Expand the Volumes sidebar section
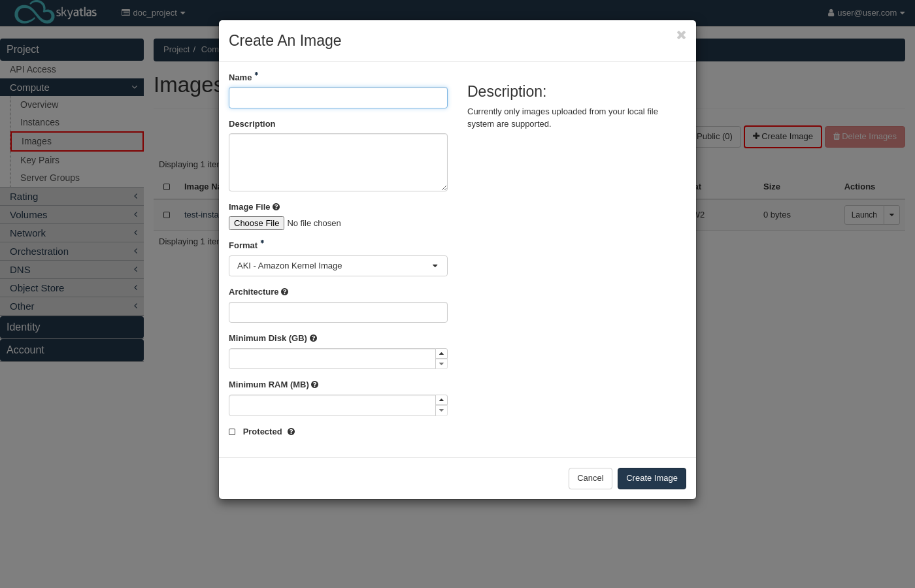Viewport: 915px width, 588px height. pyautogui.click(x=72, y=215)
